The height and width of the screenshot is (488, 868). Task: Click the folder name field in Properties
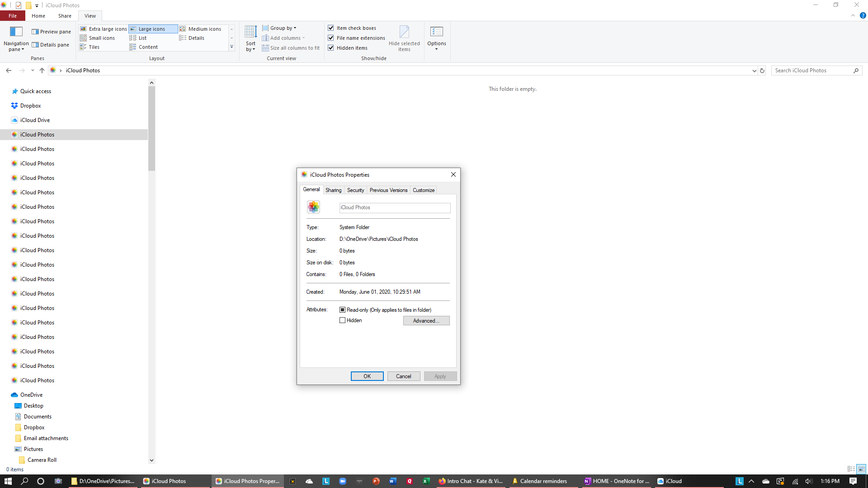395,208
